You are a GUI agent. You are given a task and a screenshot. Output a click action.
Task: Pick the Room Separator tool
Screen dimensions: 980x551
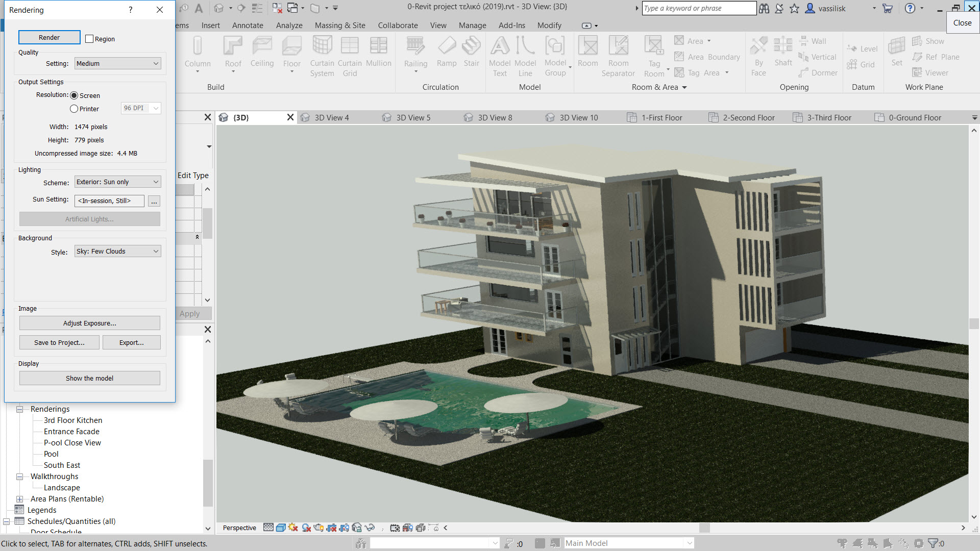click(618, 57)
